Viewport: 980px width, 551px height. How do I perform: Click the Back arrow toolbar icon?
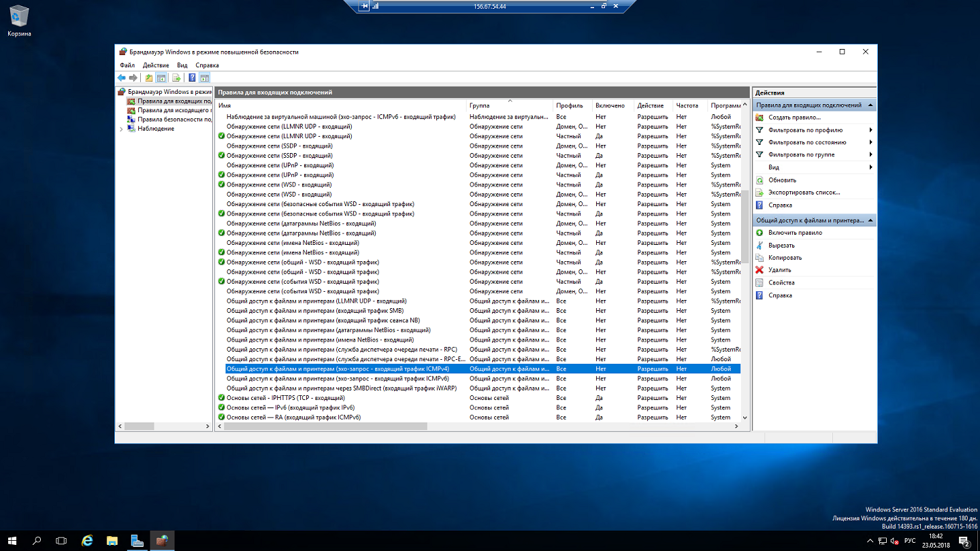(x=122, y=78)
